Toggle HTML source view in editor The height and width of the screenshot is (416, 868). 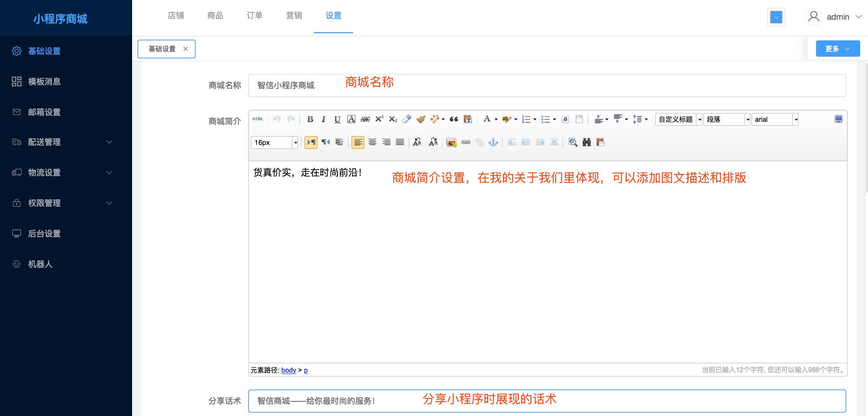click(x=257, y=119)
